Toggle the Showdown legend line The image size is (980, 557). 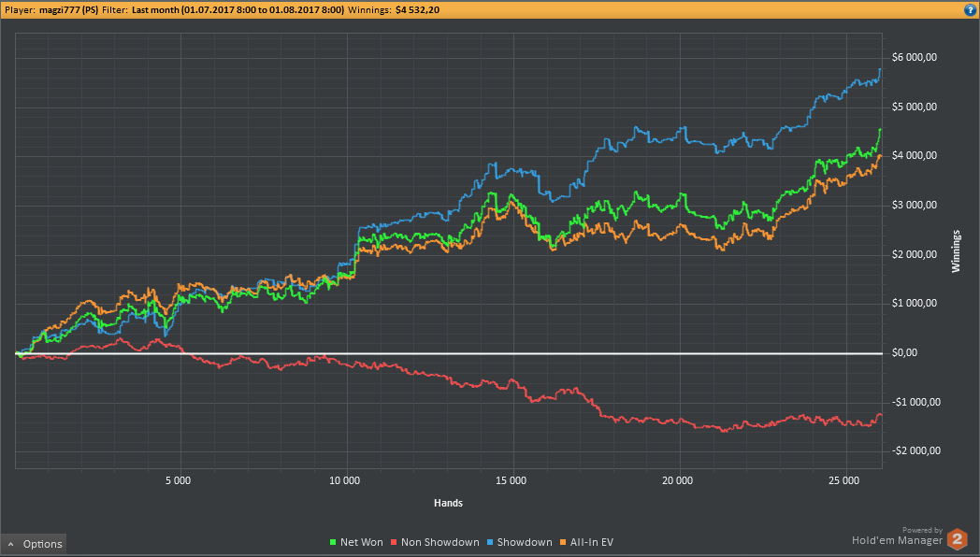pyautogui.click(x=519, y=542)
